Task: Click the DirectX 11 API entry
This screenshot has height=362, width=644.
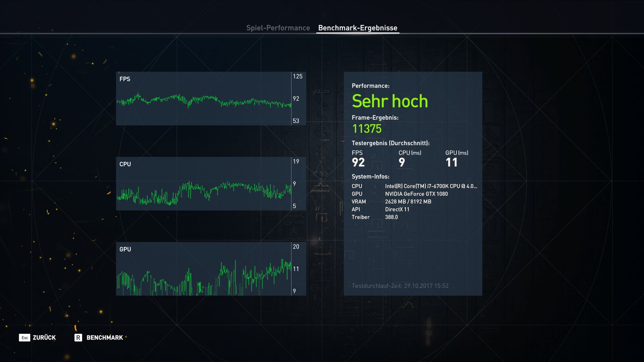Action: tap(397, 209)
